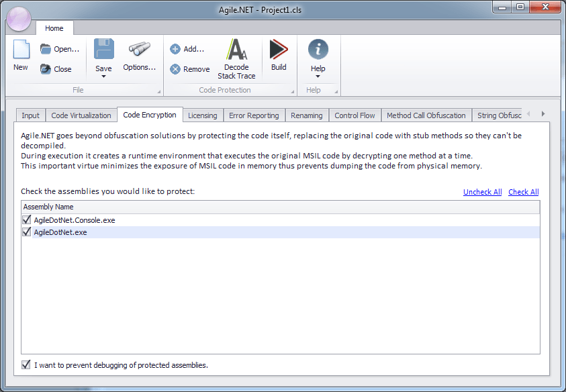Screen dimensions: 566x392
Task: Select the AgileDotNet.Console.exe row text
Action: (x=75, y=220)
